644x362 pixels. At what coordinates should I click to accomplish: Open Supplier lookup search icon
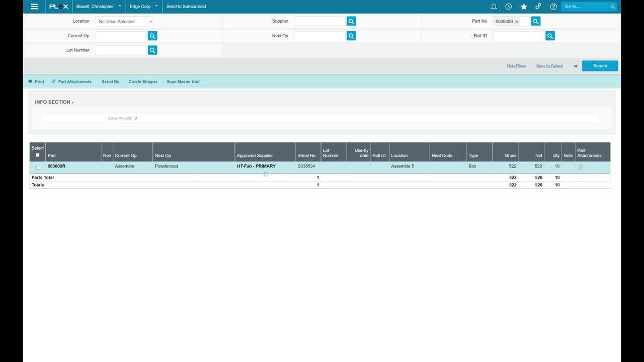point(351,21)
